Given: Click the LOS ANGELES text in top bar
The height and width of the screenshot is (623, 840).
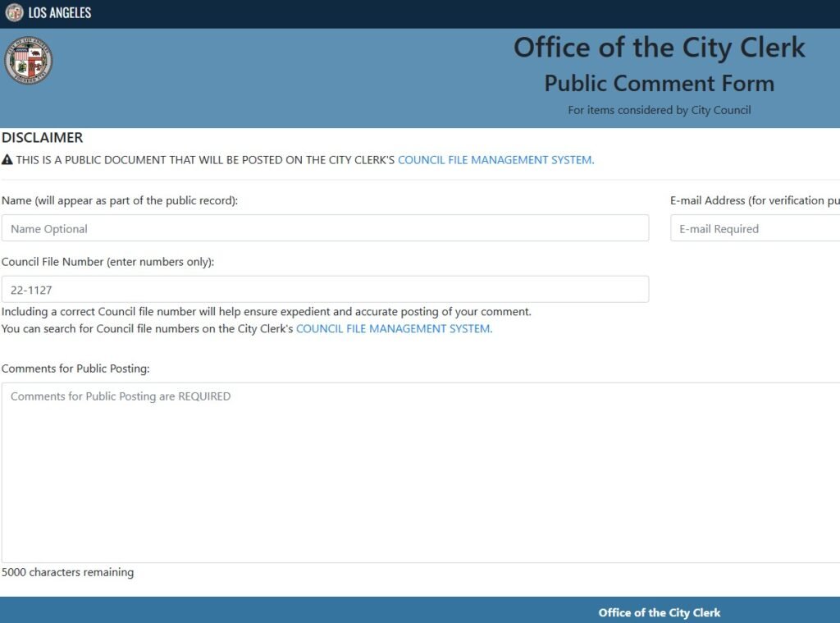Looking at the screenshot, I should coord(60,13).
